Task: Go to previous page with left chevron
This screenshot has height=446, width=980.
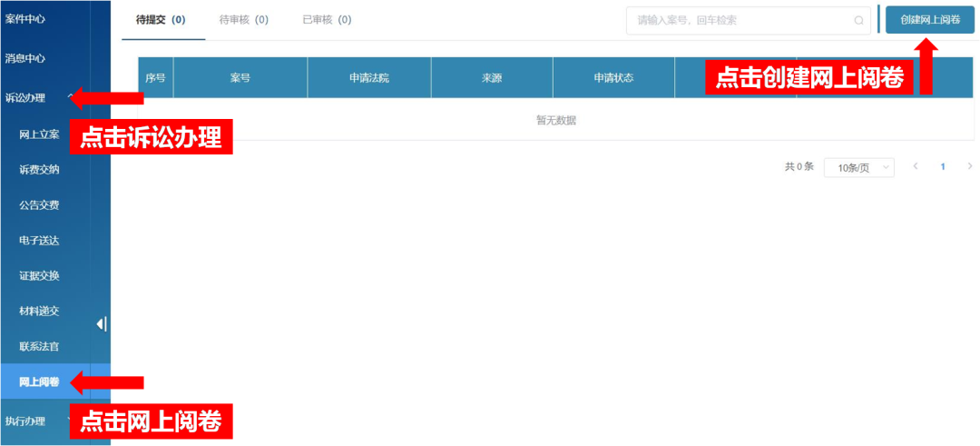Action: click(x=916, y=166)
